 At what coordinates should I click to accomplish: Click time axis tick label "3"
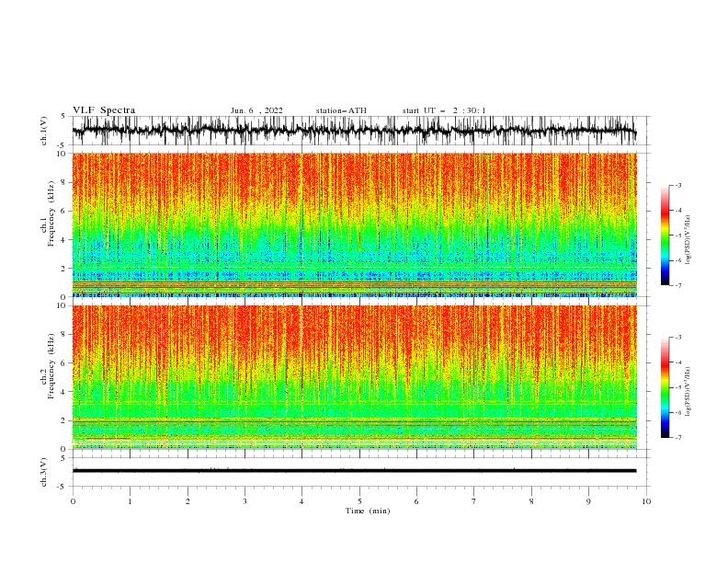pos(245,501)
